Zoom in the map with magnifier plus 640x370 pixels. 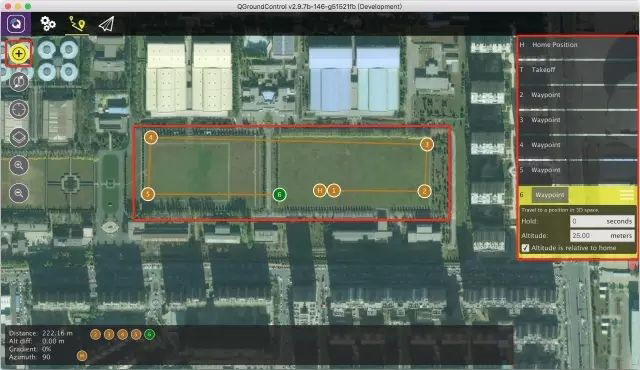click(19, 165)
